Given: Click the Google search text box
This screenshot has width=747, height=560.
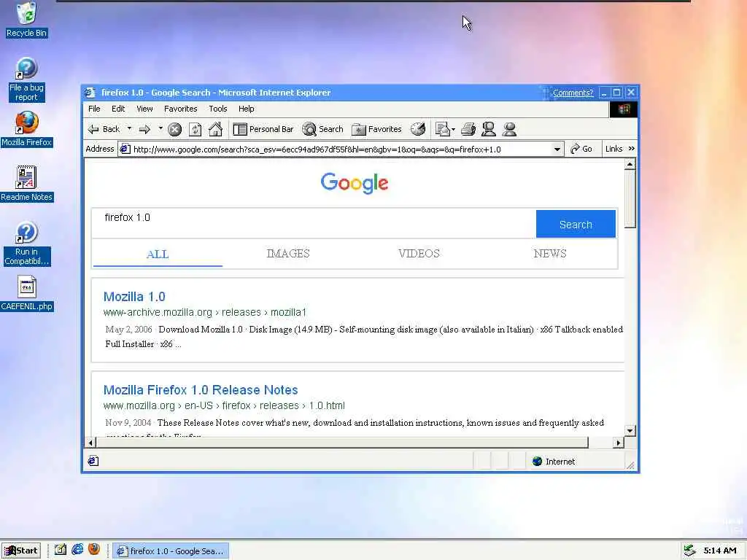Looking at the screenshot, I should [x=314, y=223].
